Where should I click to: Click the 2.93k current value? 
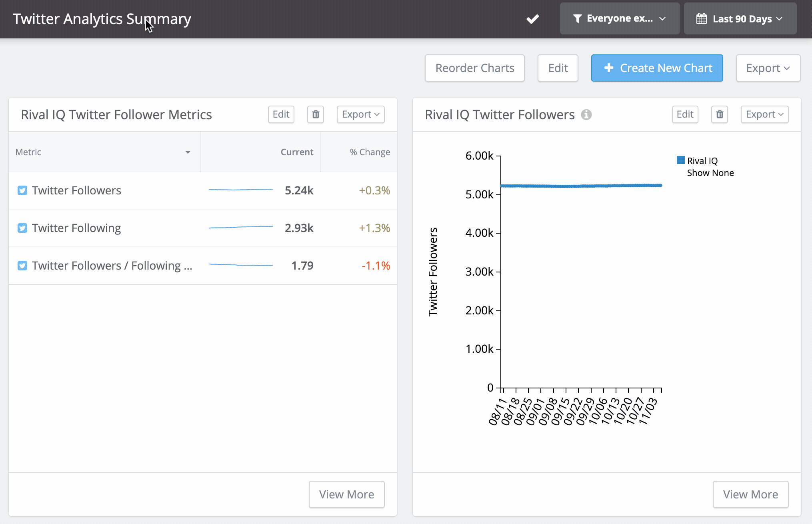coord(299,228)
